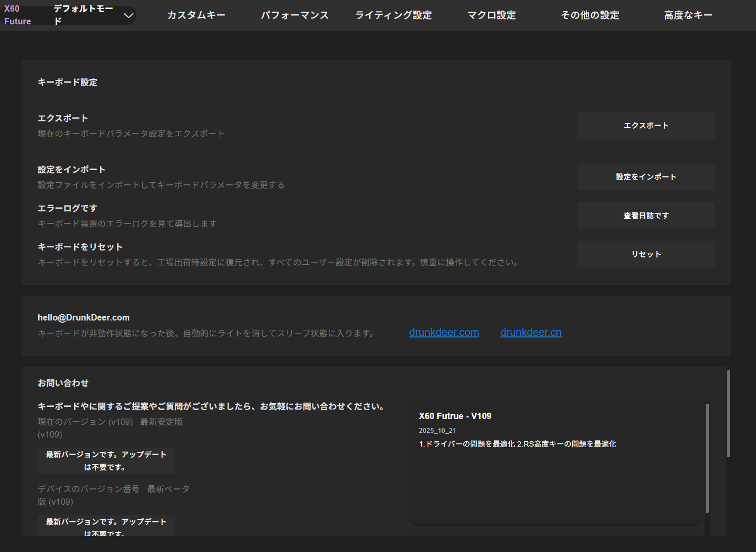Open the drunkdeer.com link
Viewport: 756px width, 552px height.
444,332
